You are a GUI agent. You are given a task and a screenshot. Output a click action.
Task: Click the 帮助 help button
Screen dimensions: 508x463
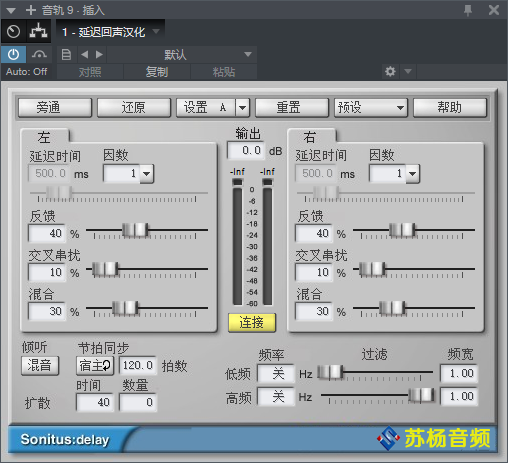pos(450,108)
